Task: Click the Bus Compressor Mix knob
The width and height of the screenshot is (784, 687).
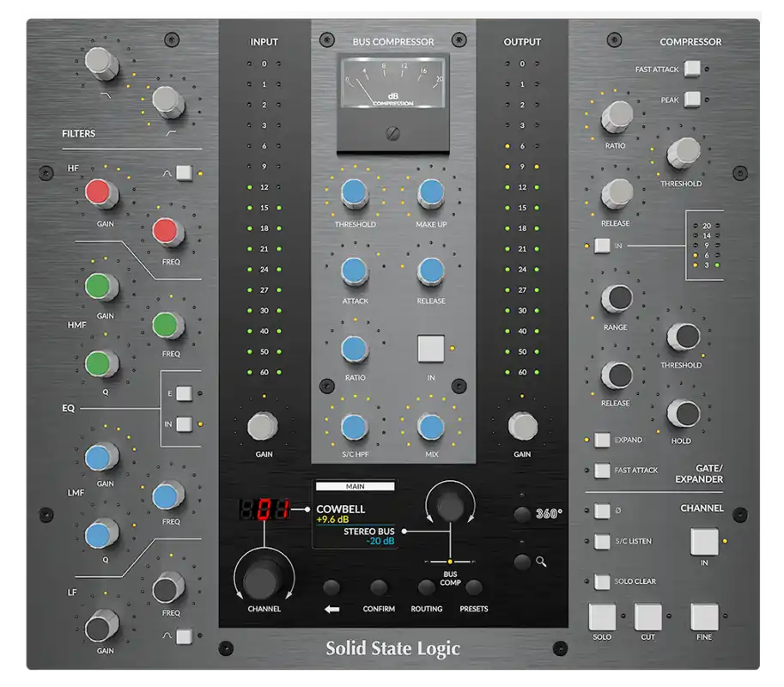Action: click(431, 427)
